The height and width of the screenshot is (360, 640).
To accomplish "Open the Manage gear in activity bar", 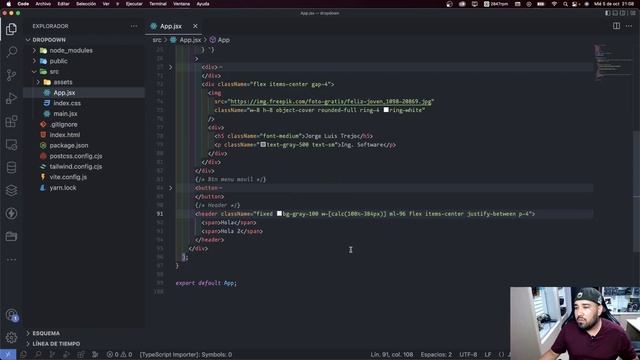I will pyautogui.click(x=11, y=337).
